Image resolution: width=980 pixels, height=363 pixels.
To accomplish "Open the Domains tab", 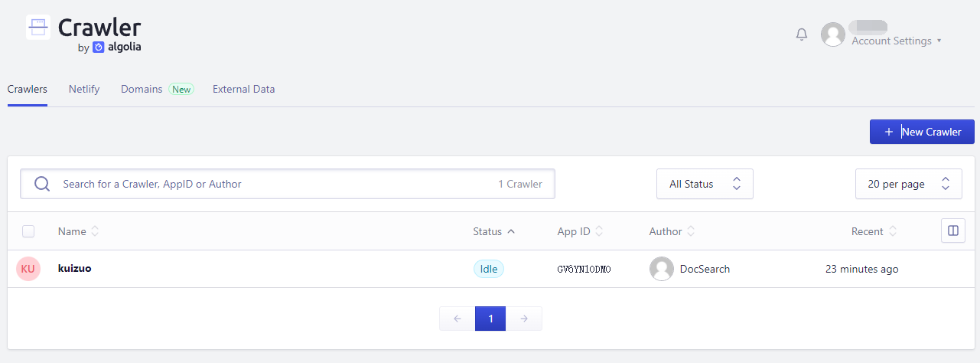I will tap(142, 89).
